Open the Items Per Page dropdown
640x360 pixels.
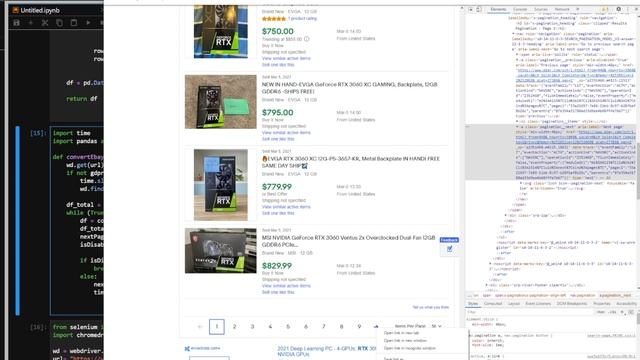pyautogui.click(x=436, y=327)
